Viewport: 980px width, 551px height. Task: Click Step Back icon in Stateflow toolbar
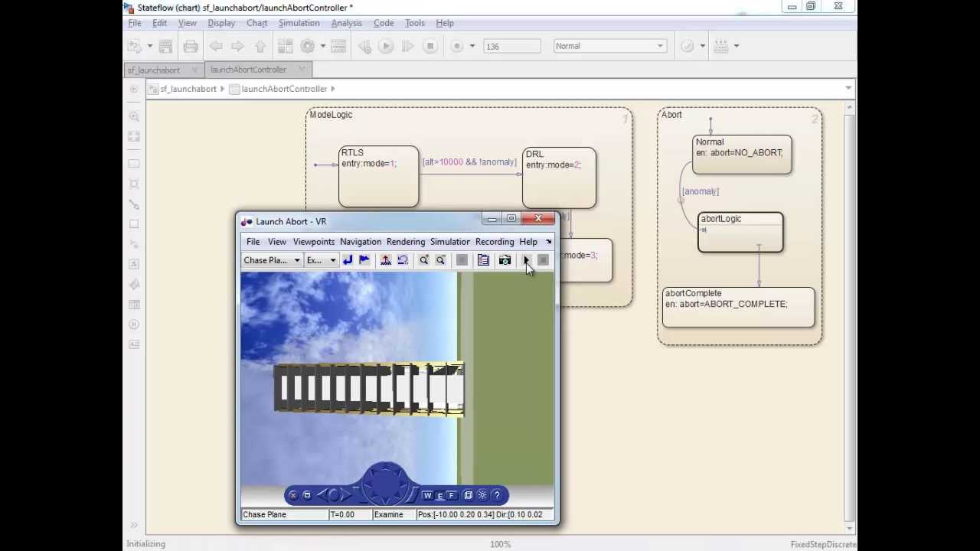364,46
